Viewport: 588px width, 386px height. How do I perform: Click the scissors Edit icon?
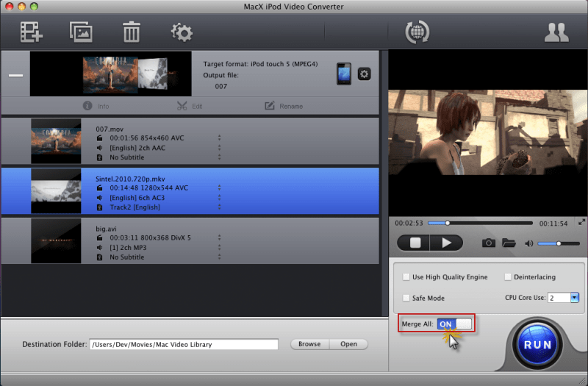[182, 106]
